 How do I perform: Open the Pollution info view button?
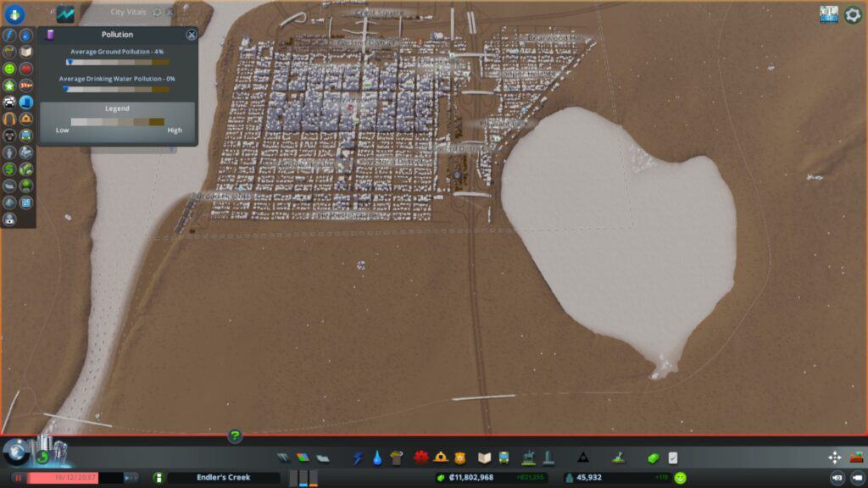26,102
